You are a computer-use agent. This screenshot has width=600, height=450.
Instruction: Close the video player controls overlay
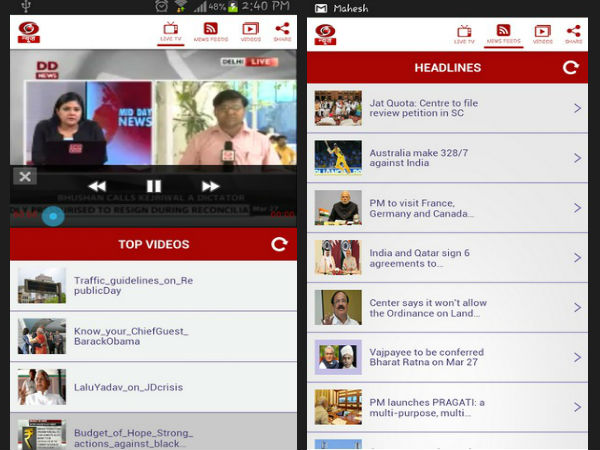25,176
